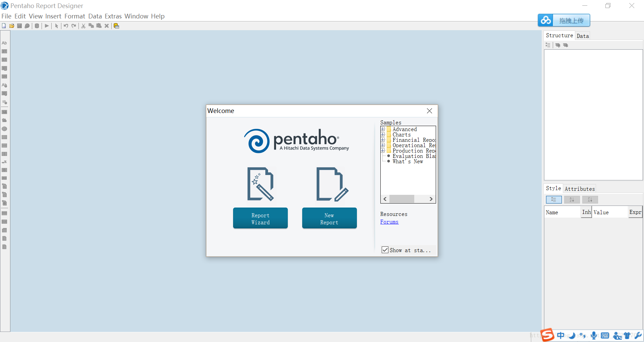644x342 pixels.
Task: Expand the Operational Reports samples folder
Action: [x=383, y=145]
